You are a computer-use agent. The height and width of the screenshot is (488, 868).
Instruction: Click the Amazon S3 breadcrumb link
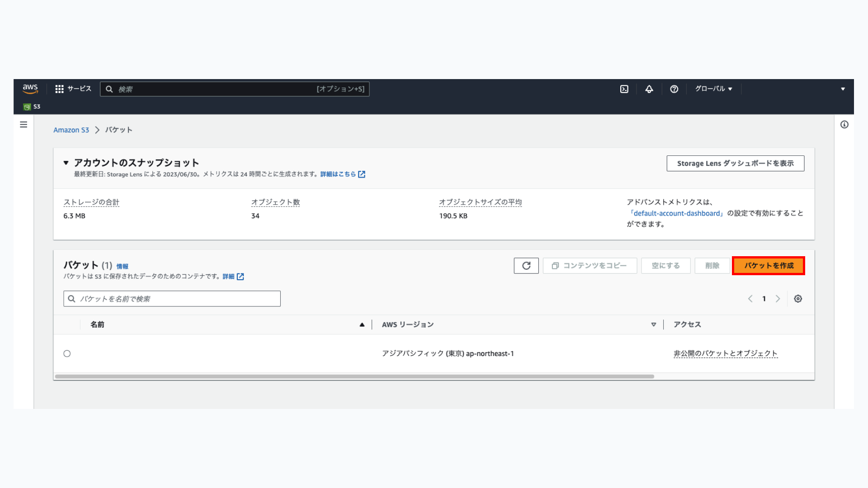pyautogui.click(x=71, y=130)
